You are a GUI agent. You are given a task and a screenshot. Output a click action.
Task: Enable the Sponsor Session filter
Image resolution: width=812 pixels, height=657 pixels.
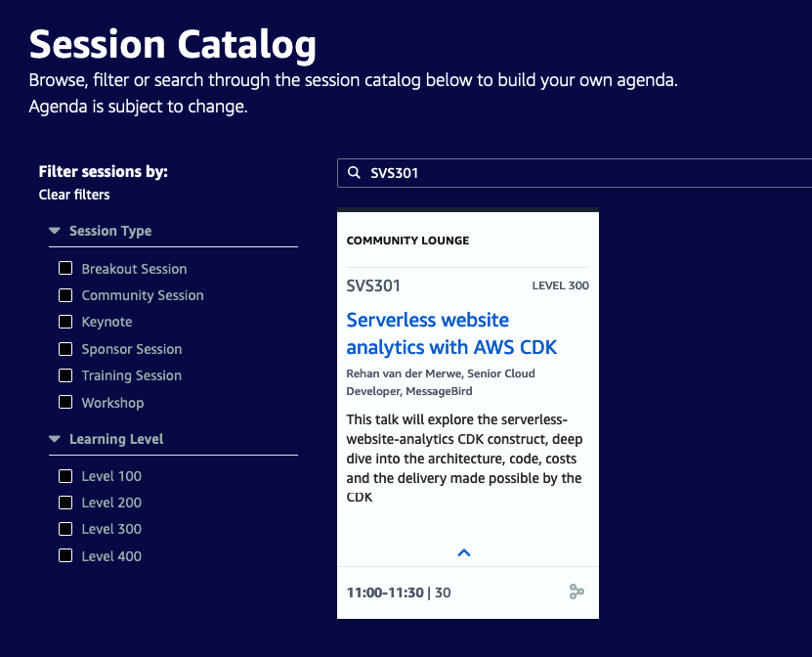[x=65, y=349]
